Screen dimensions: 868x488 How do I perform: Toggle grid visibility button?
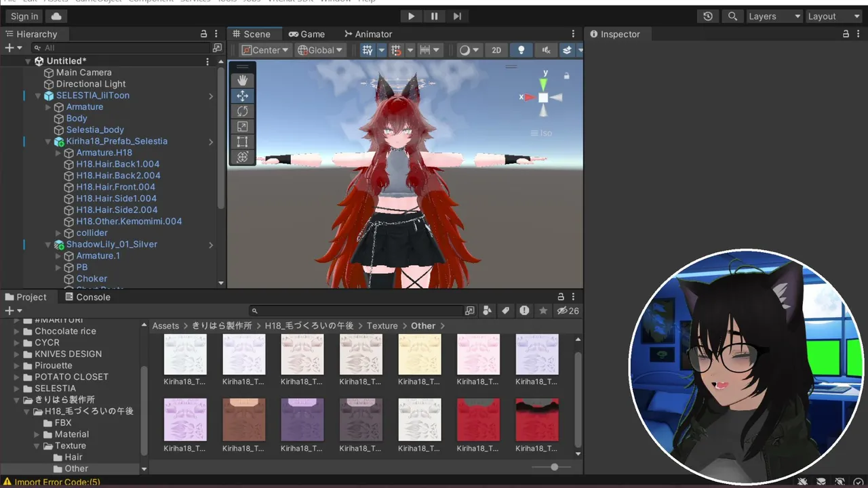[368, 50]
